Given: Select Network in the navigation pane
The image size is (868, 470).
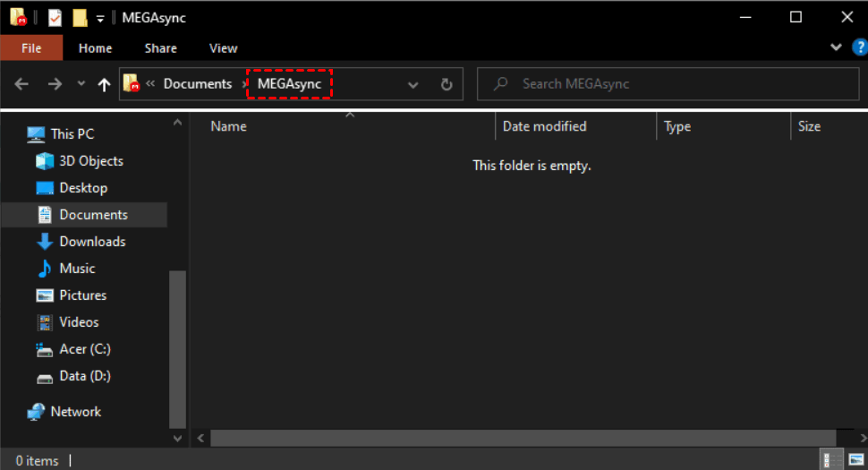Looking at the screenshot, I should click(76, 411).
